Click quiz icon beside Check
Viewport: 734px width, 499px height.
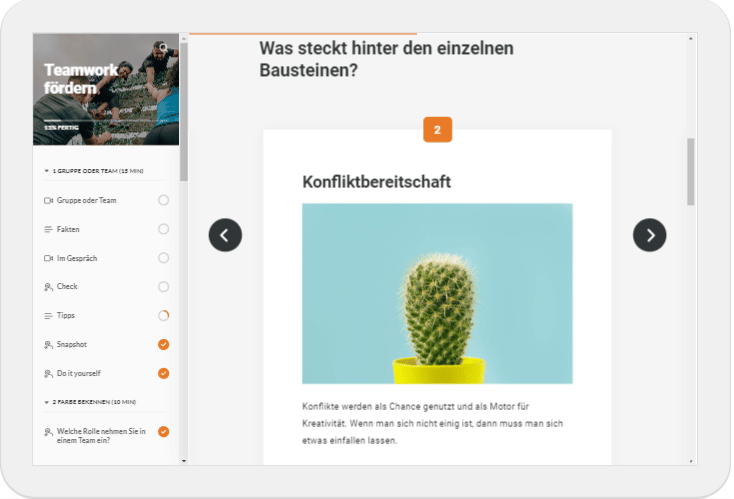[x=48, y=287]
